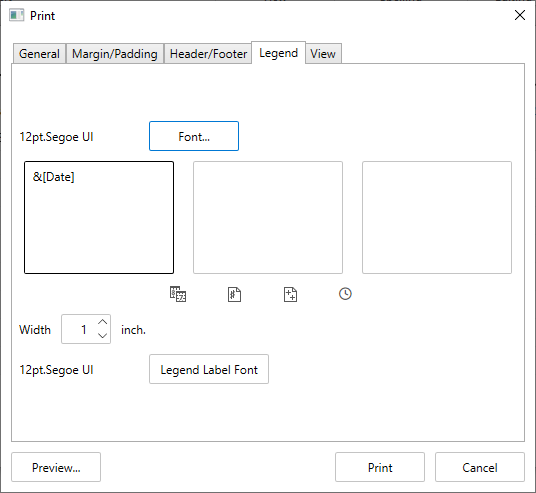Focus the left legend box with &[Date]
The image size is (536, 493).
pos(99,217)
